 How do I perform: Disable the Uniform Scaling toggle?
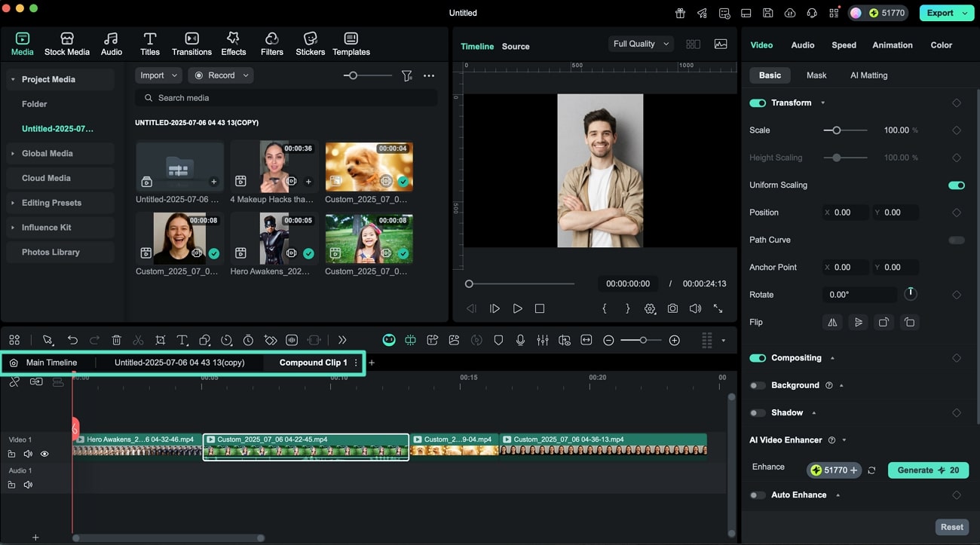pyautogui.click(x=956, y=185)
